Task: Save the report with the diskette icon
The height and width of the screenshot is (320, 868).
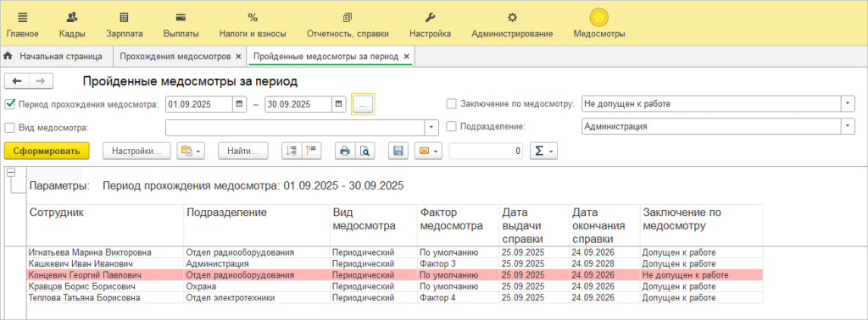Action: pyautogui.click(x=398, y=151)
